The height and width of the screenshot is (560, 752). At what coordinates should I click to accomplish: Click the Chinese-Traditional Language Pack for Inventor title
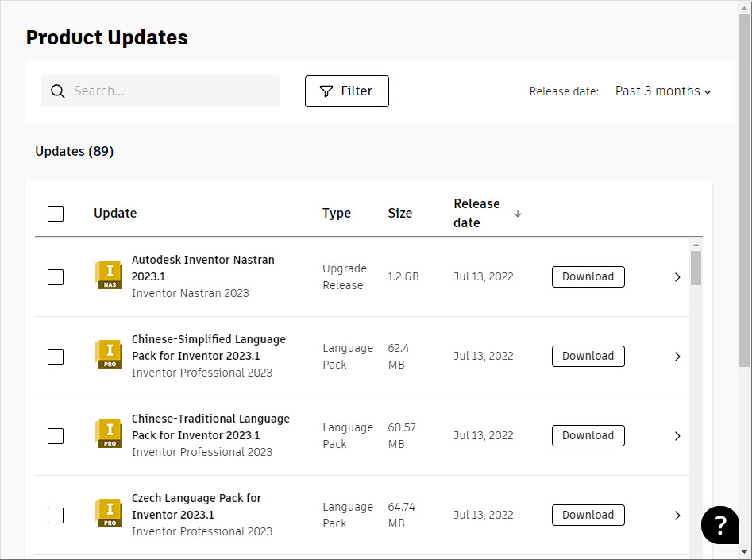pos(210,427)
